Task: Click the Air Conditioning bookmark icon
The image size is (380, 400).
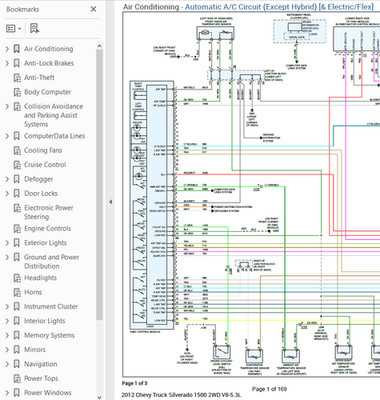Action: click(17, 49)
